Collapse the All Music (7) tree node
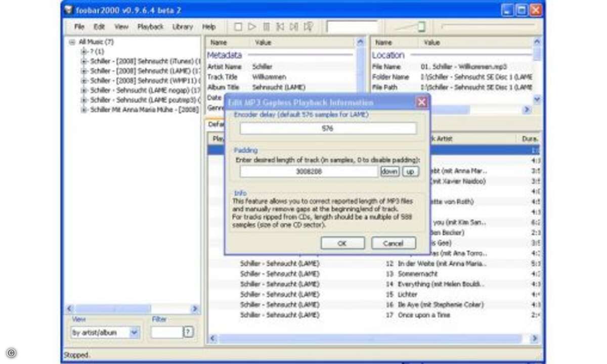Image resolution: width=607 pixels, height=364 pixels. (x=72, y=42)
